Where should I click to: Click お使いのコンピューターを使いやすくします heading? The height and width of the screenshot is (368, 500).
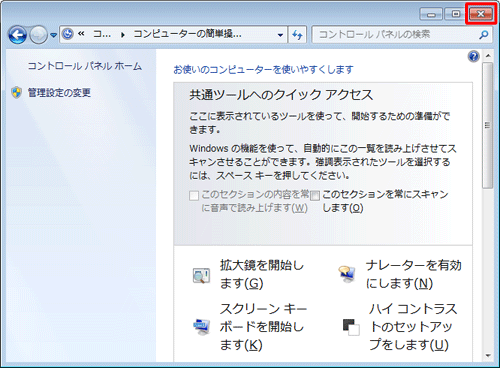point(263,70)
